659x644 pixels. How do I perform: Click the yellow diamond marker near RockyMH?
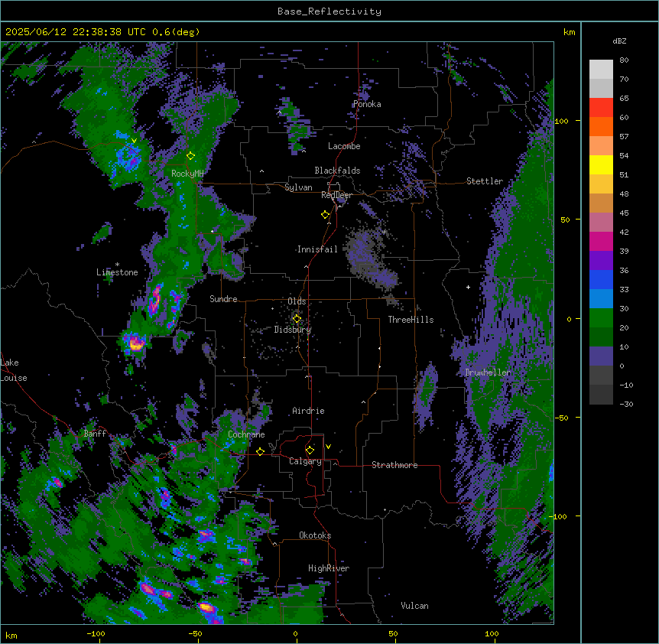(x=191, y=155)
